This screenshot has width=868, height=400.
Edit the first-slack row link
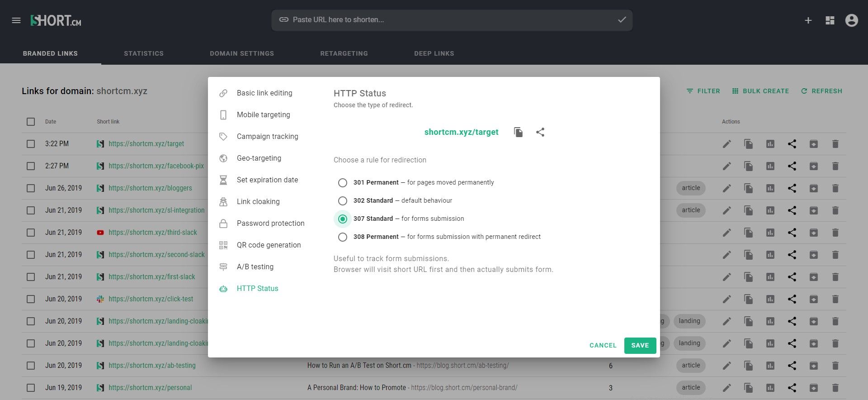(x=727, y=277)
